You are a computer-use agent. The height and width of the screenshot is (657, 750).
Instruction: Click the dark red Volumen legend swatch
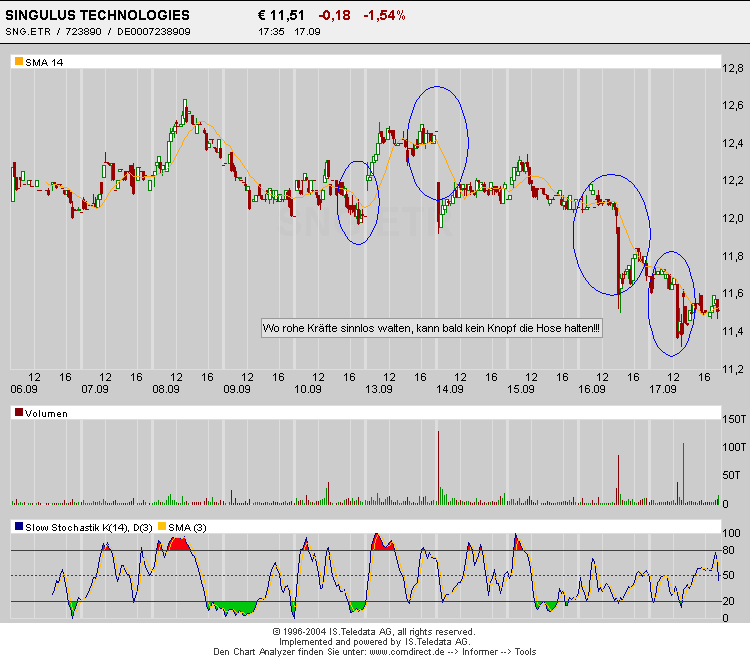[x=19, y=412]
